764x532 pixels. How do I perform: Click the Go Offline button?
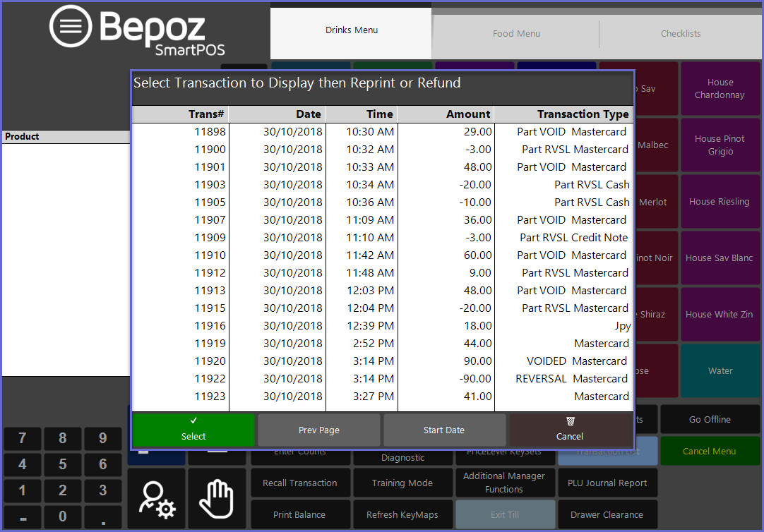point(710,419)
